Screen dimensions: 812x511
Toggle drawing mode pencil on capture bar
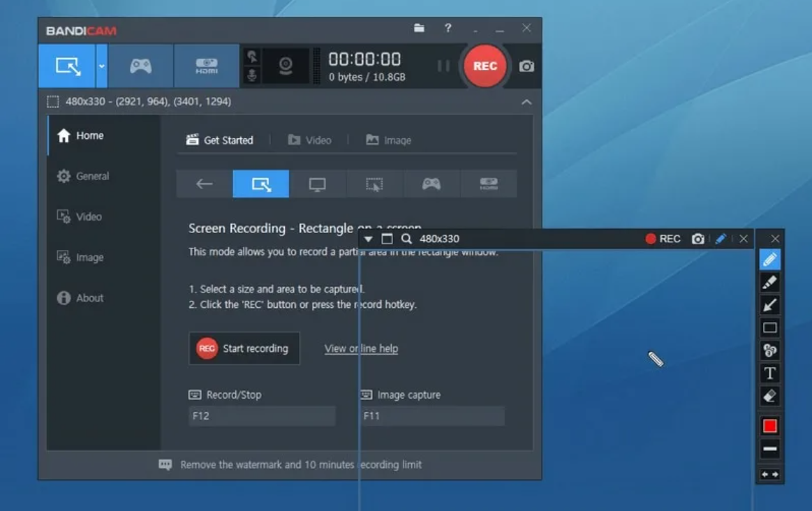point(721,239)
